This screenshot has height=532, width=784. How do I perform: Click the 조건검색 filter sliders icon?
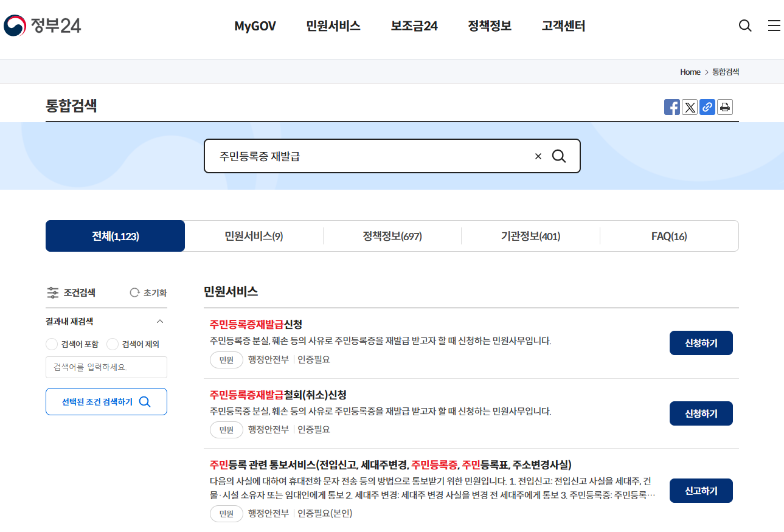tap(53, 292)
